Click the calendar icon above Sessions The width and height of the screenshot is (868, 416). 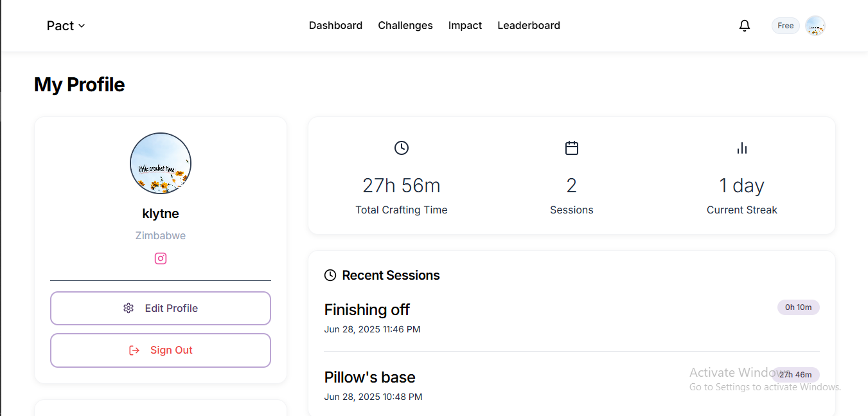click(x=572, y=148)
